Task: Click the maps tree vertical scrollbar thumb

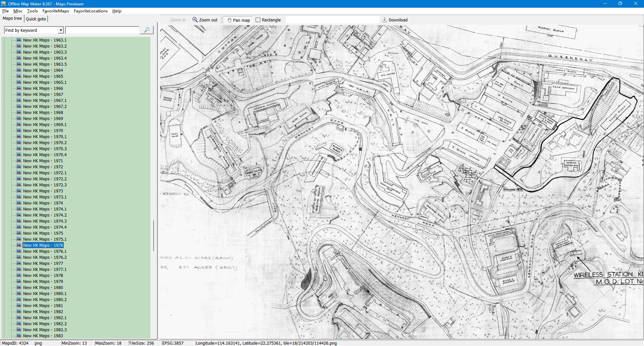Action: click(x=154, y=235)
